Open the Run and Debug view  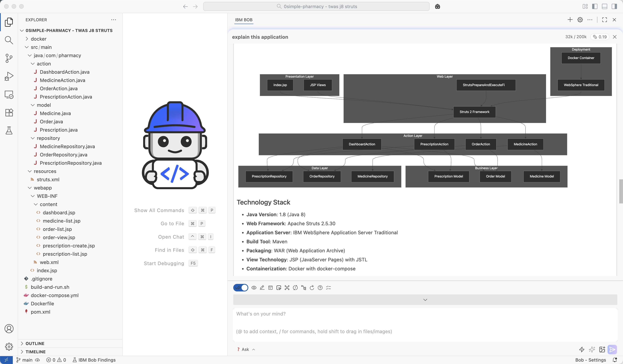[x=9, y=76]
